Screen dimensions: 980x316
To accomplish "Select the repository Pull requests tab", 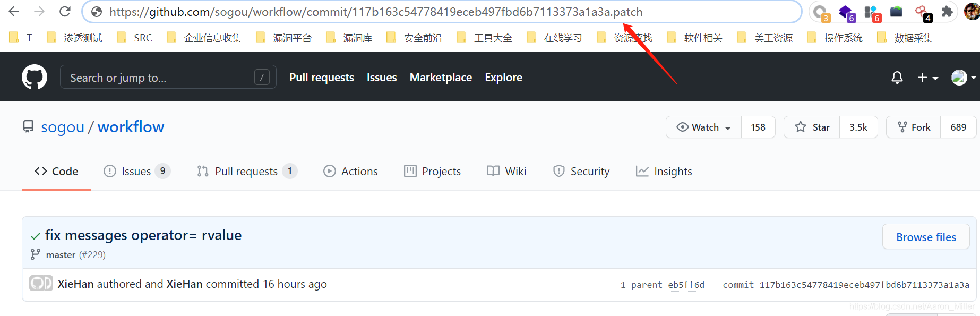I will (x=246, y=171).
